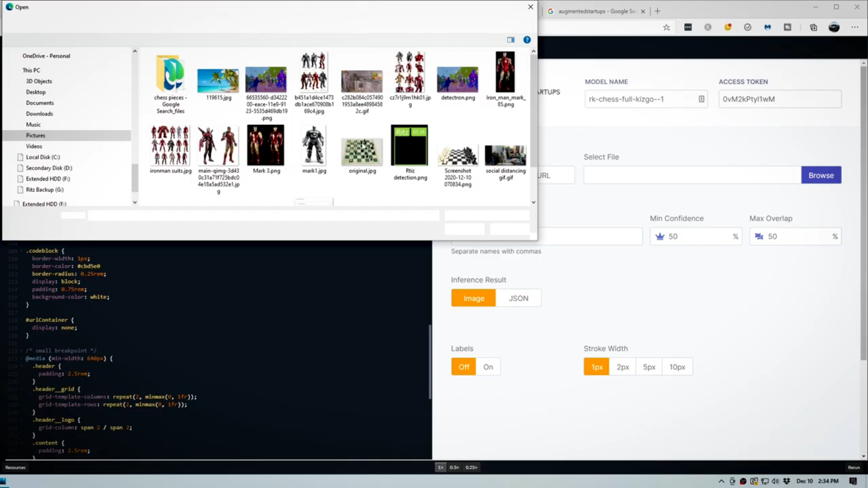
Task: Open Resources at bottom of code editor
Action: (15, 468)
